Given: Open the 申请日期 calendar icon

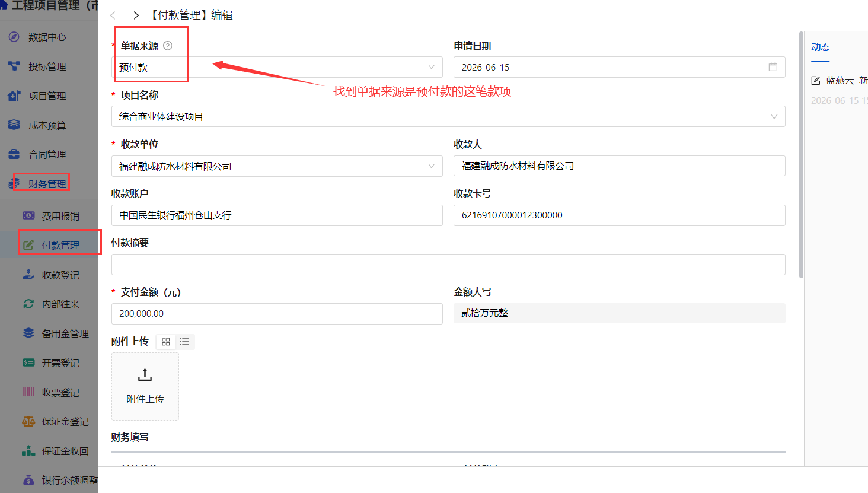Looking at the screenshot, I should (x=773, y=67).
